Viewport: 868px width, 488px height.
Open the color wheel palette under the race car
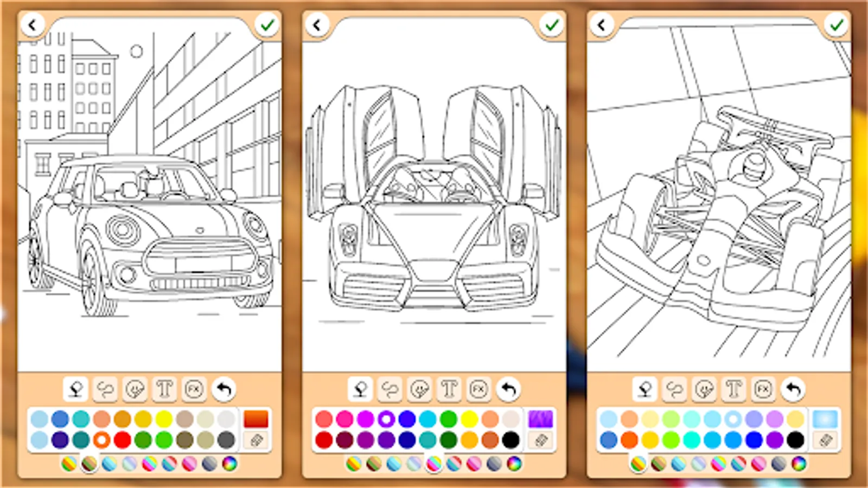pyautogui.click(x=799, y=464)
